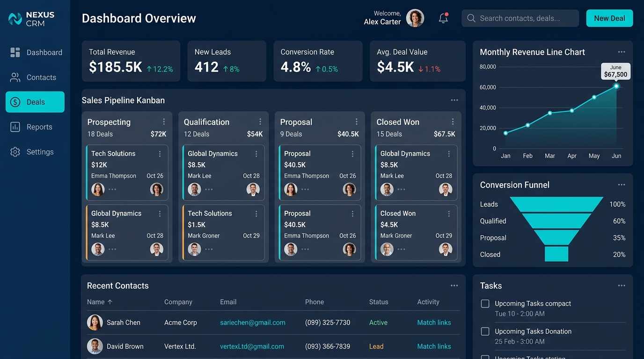Focus the Search contacts, deals field
This screenshot has width=644, height=359.
tap(520, 18)
